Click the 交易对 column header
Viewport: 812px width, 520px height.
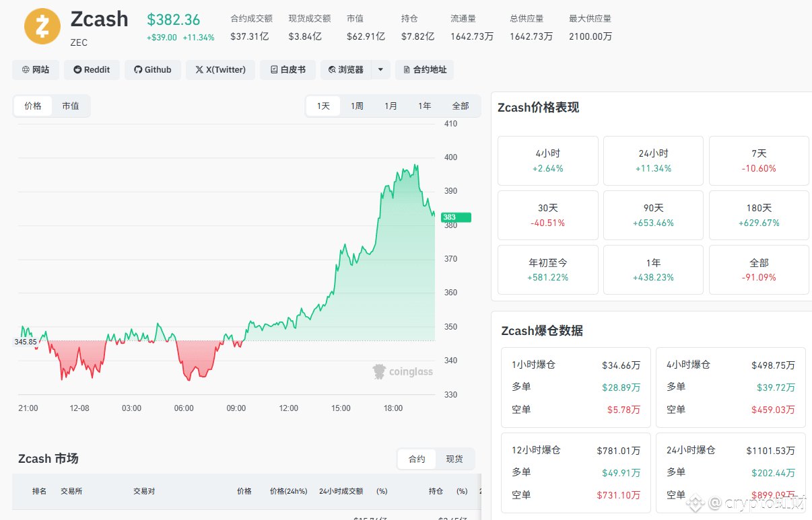pyautogui.click(x=144, y=491)
